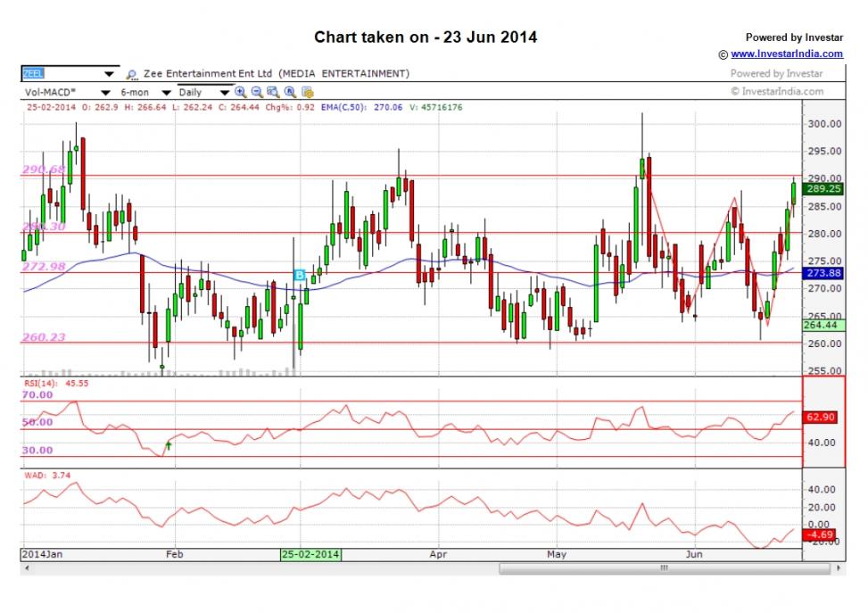Image resolution: width=868 pixels, height=613 pixels.
Task: Click the 62.90 RSI value label
Action: click(x=820, y=417)
